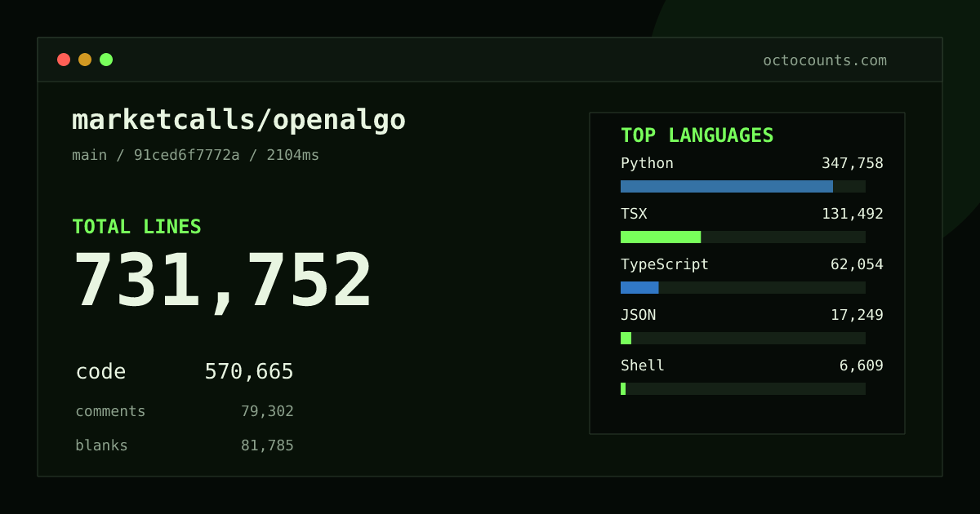980x514 pixels.
Task: Click the red close dot
Action: (64, 60)
